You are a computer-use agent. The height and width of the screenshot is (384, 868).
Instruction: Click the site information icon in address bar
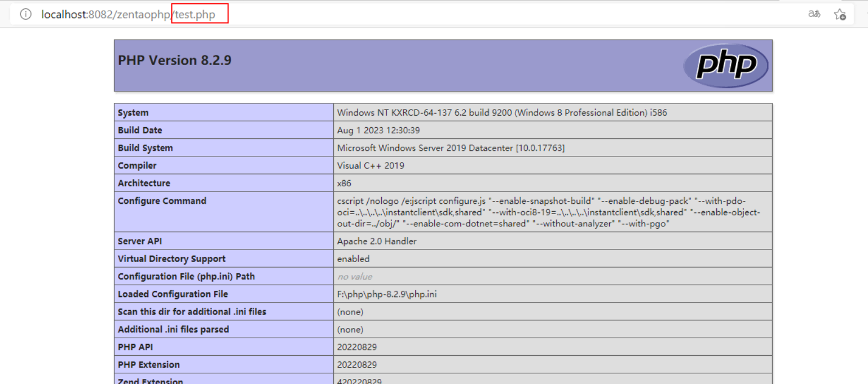pyautogui.click(x=26, y=14)
